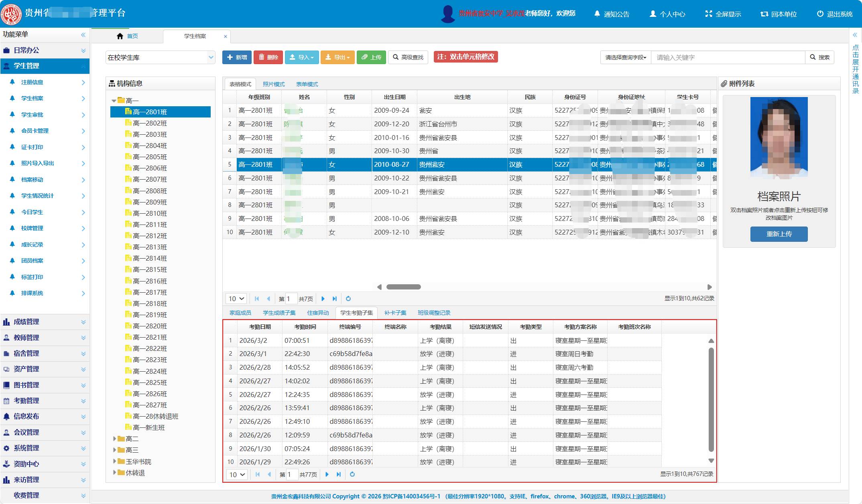The height and width of the screenshot is (504, 862).
Task: Switch to 家庭成员 sub-tab
Action: coord(240,313)
